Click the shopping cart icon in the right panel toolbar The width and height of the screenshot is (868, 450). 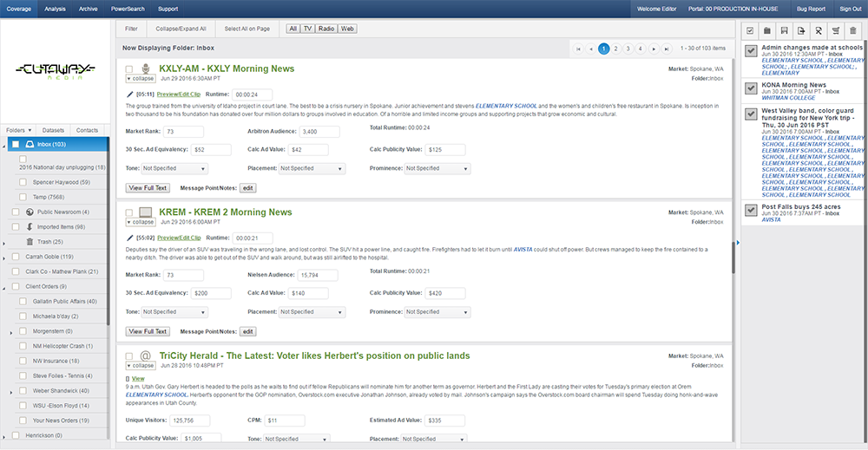click(x=836, y=30)
